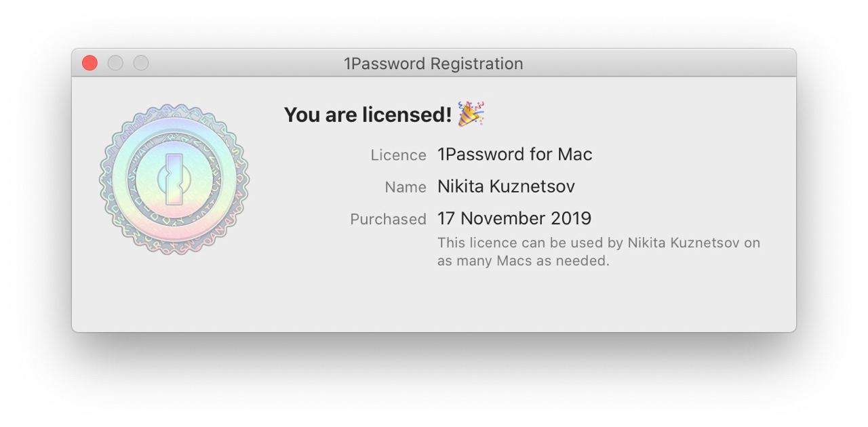
Task: Click the "Purchased" field label
Action: click(x=388, y=220)
